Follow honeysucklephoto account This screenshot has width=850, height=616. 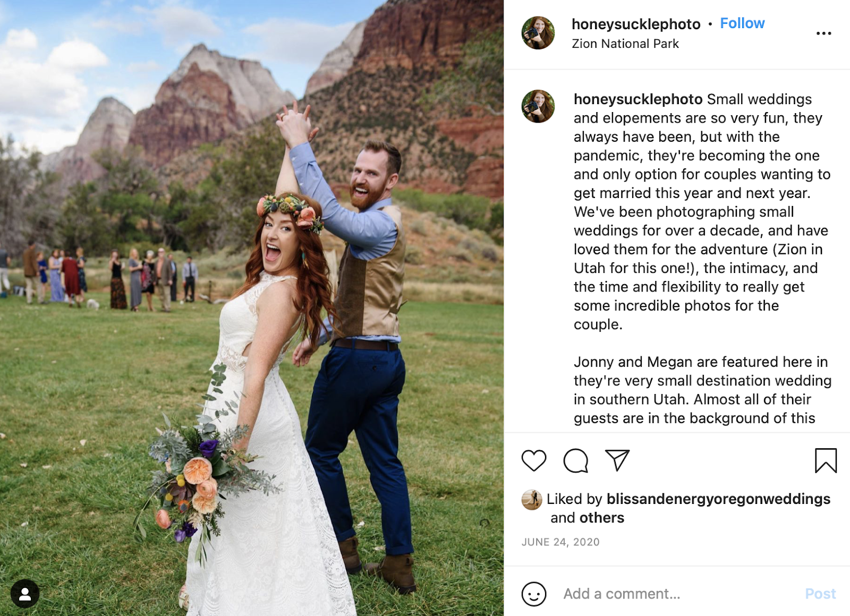(x=742, y=23)
